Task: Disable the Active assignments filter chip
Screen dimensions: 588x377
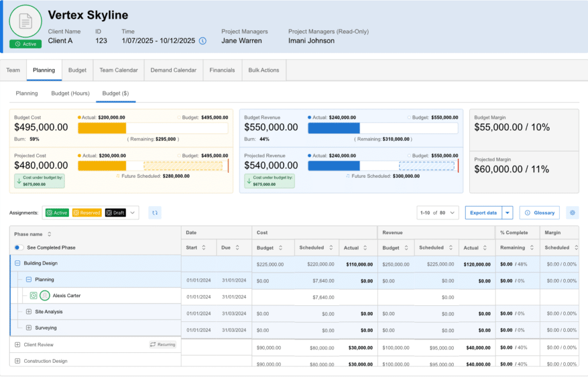Action: pyautogui.click(x=57, y=212)
